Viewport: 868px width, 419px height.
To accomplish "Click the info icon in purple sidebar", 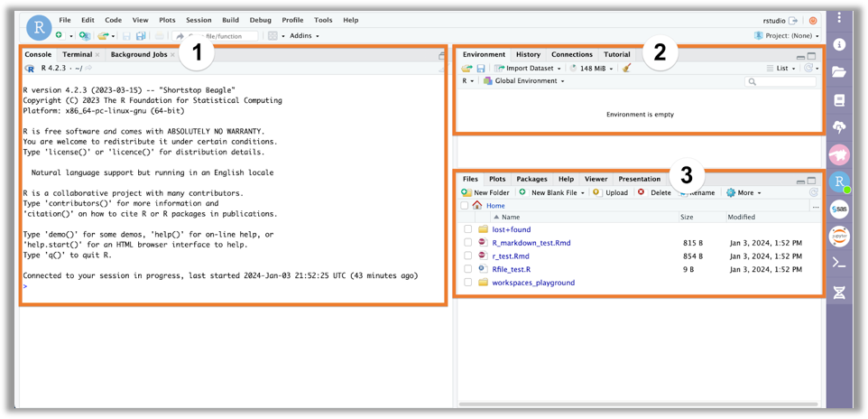I will pos(839,45).
